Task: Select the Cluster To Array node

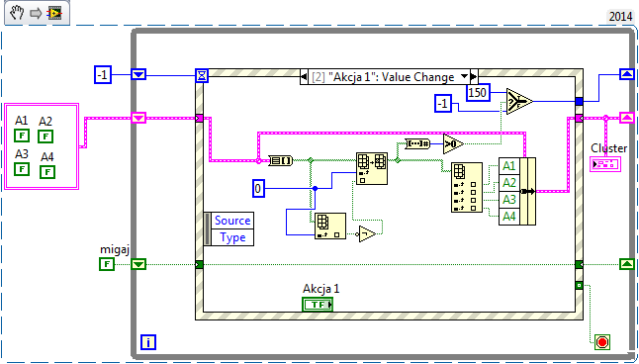Action: coord(280,160)
